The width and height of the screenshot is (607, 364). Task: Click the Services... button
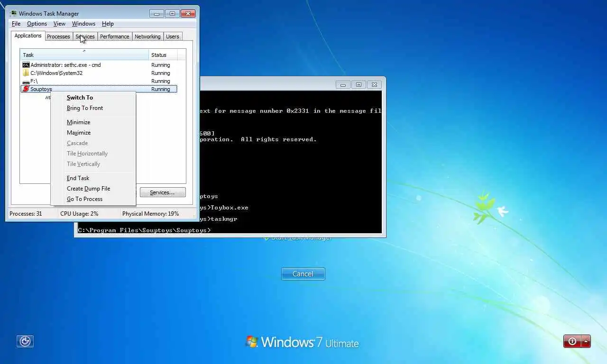click(163, 192)
